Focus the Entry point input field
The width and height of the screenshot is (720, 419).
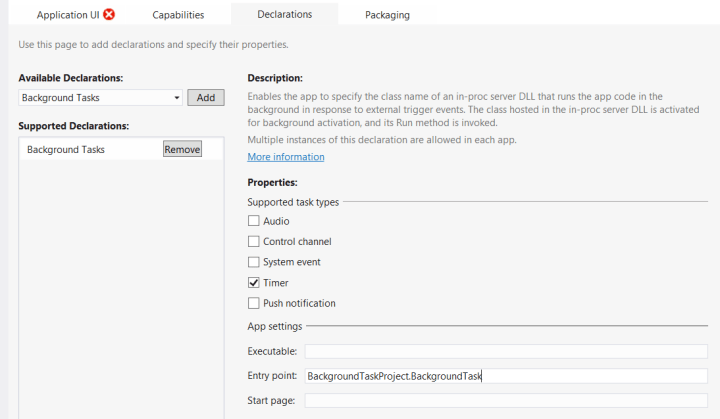(505, 376)
